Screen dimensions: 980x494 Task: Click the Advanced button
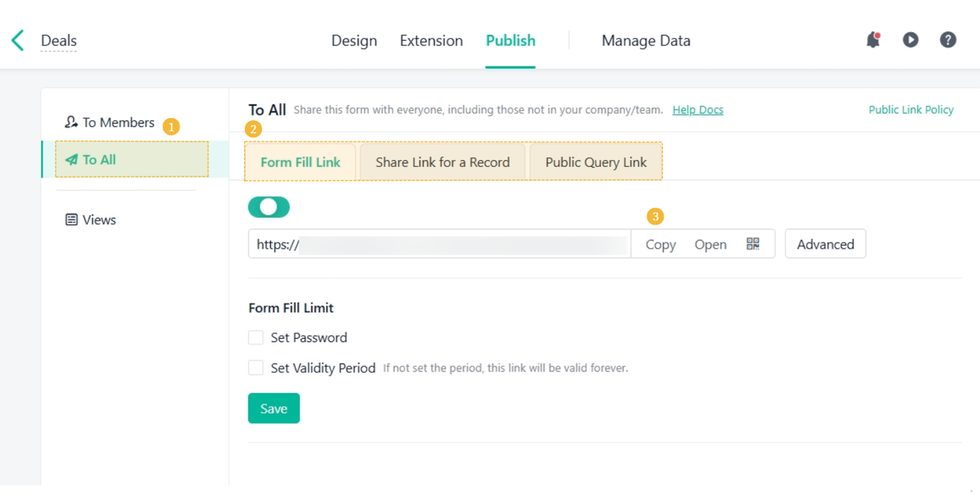pyautogui.click(x=825, y=244)
